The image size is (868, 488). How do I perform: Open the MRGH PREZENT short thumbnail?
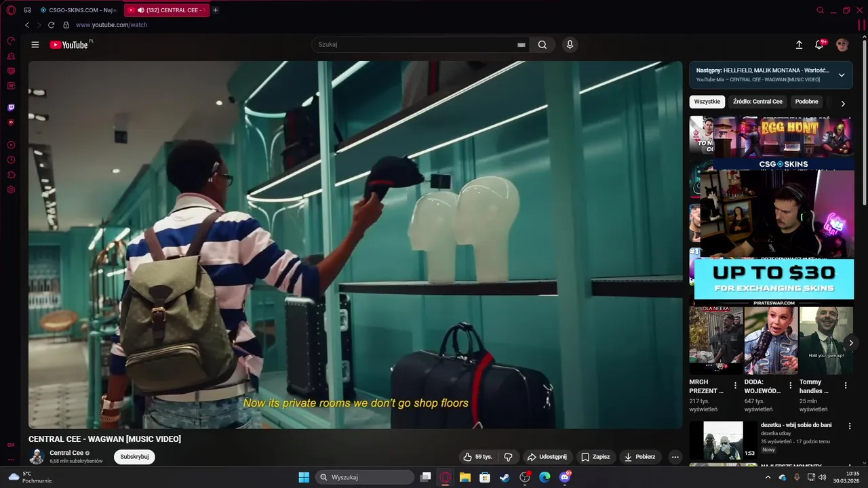(x=716, y=340)
